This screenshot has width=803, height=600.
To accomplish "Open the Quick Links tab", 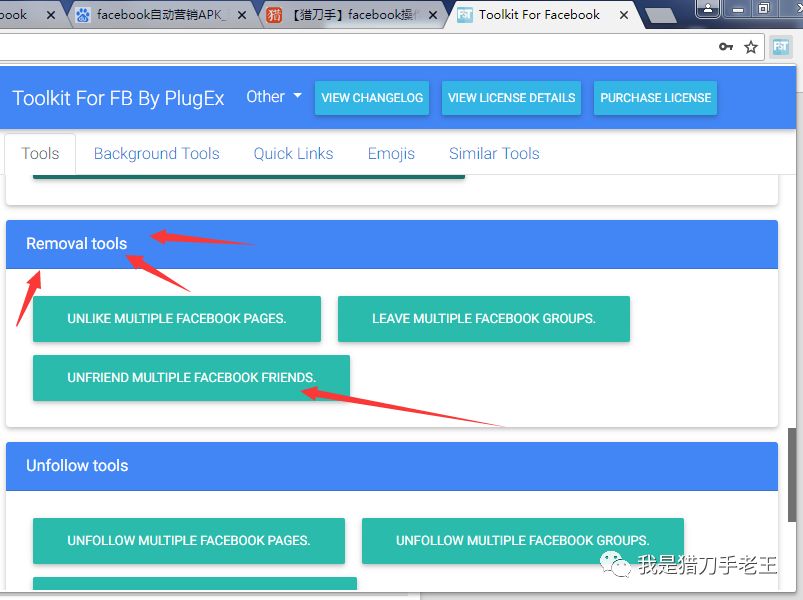I will (293, 153).
